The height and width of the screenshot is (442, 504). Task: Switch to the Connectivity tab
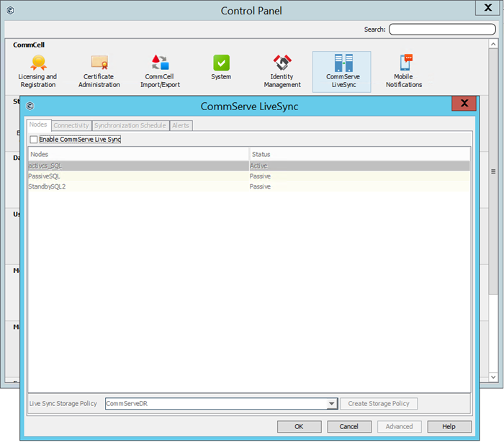pos(71,125)
